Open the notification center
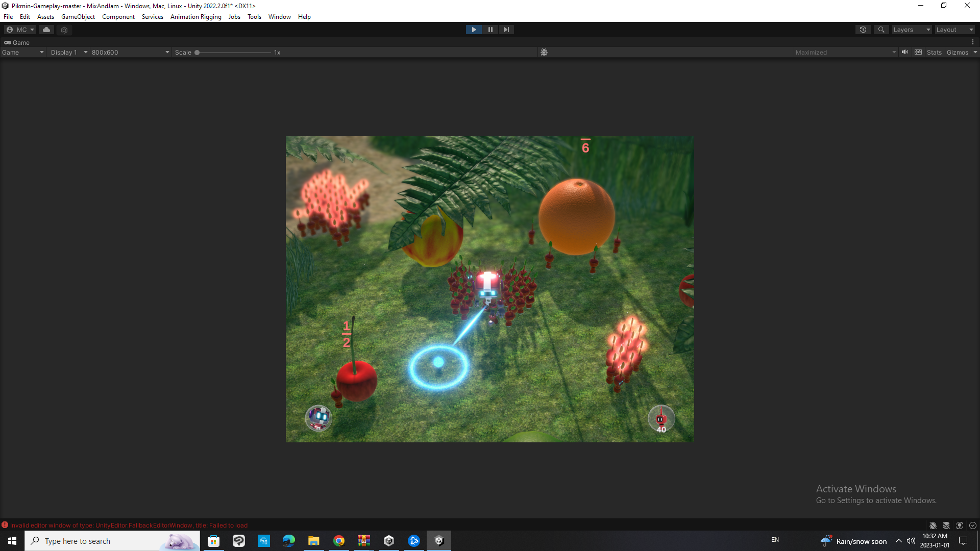980x551 pixels. click(x=963, y=541)
